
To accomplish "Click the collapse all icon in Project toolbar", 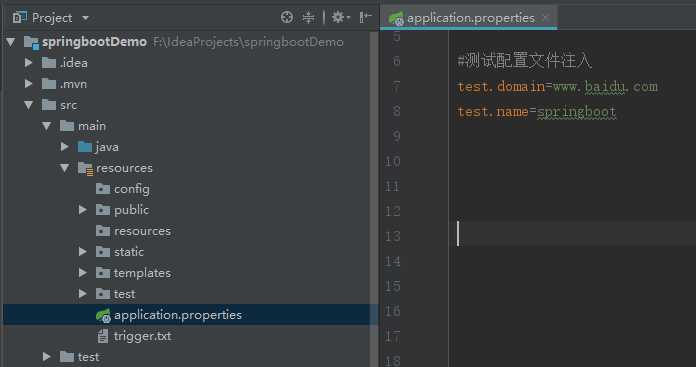I will pos(308,17).
